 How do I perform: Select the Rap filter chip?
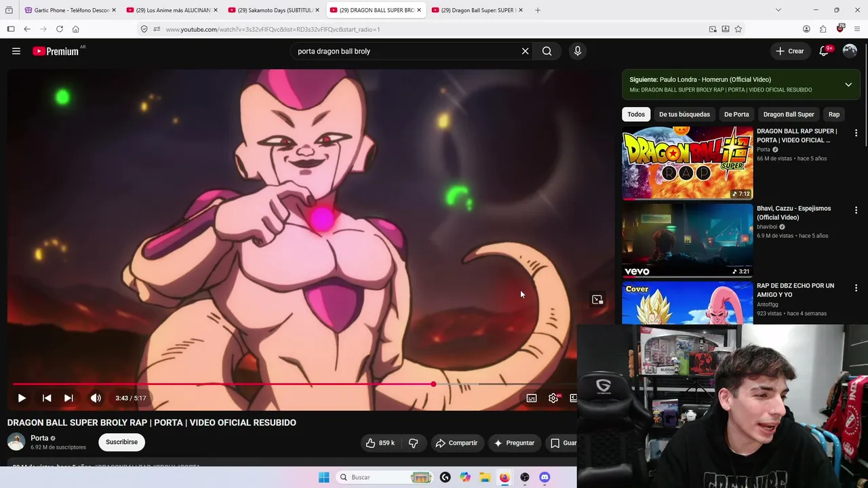834,114
